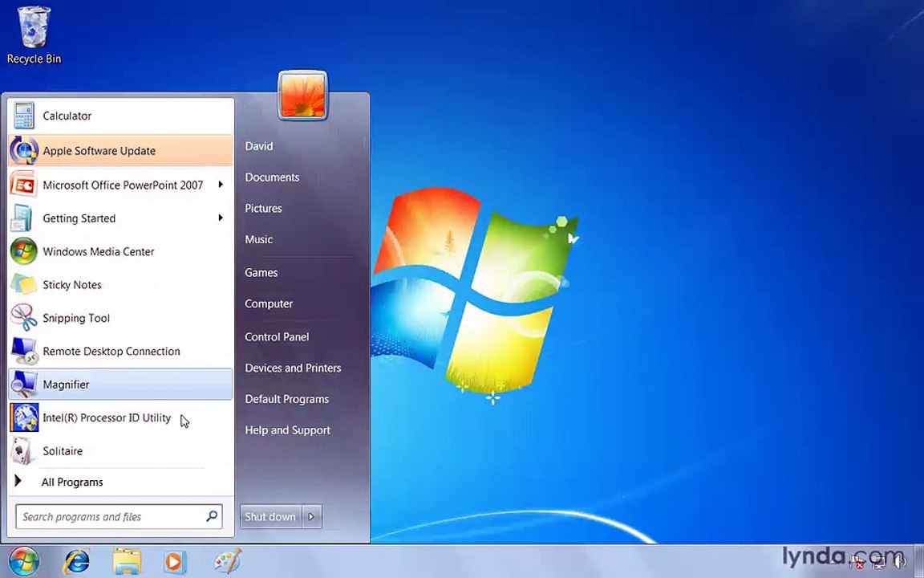Viewport: 924px width, 578px height.
Task: Launch Apple Software Update icon
Action: tap(24, 150)
